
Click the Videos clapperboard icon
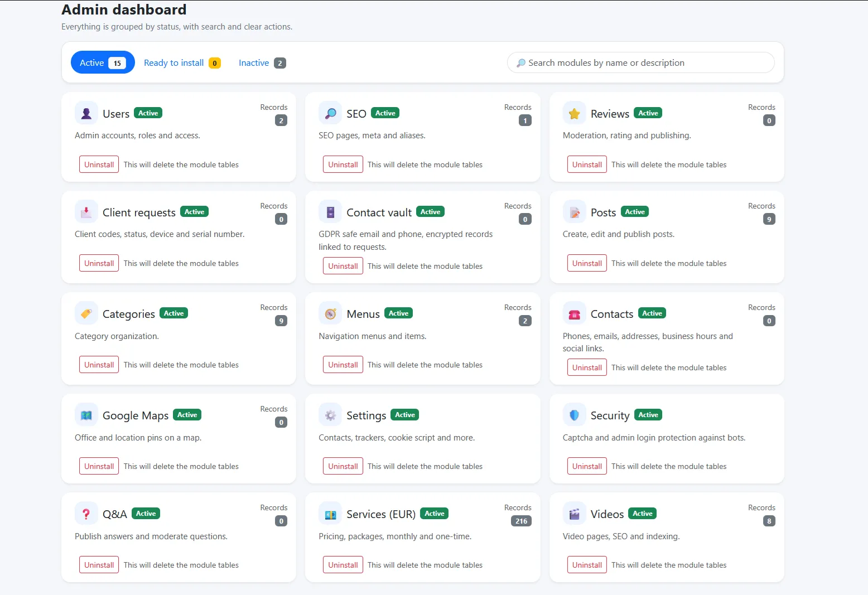[x=574, y=514]
